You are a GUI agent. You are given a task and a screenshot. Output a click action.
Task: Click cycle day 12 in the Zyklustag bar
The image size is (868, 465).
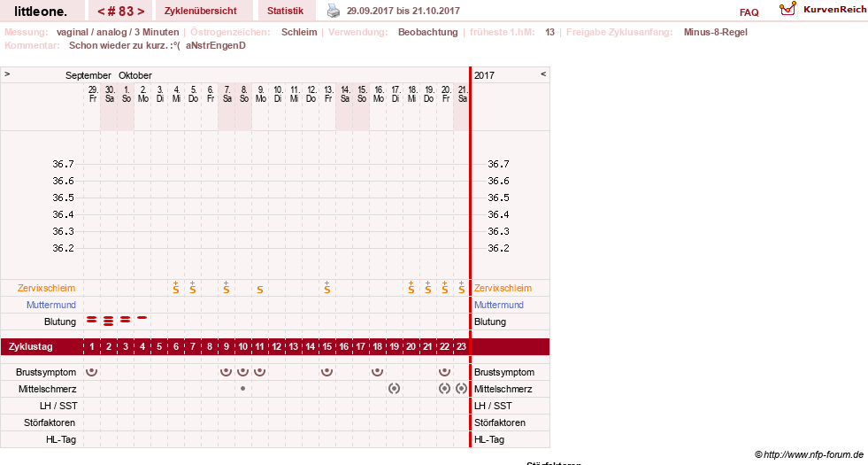pos(277,347)
